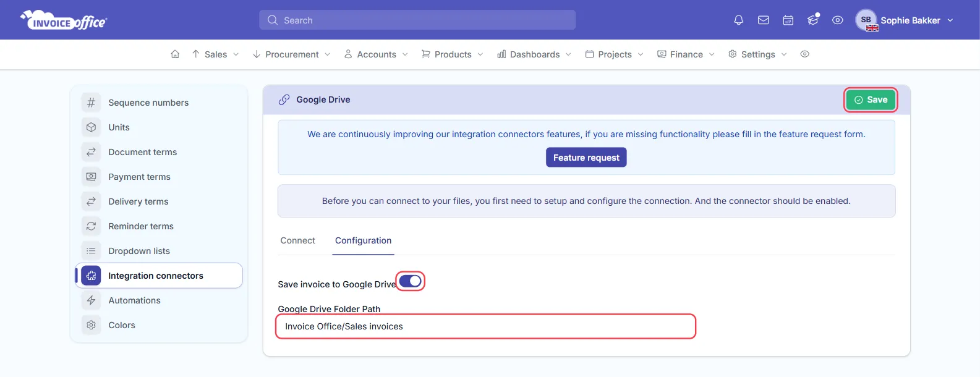Open Colors settings
The height and width of the screenshot is (377, 980).
pos(159,325)
